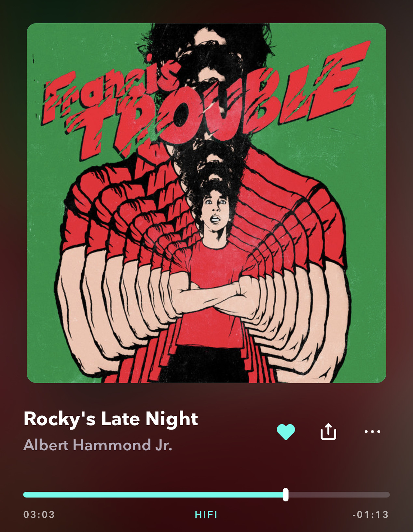Click the far end of the progress bar
This screenshot has height=532, width=413.
click(x=388, y=495)
